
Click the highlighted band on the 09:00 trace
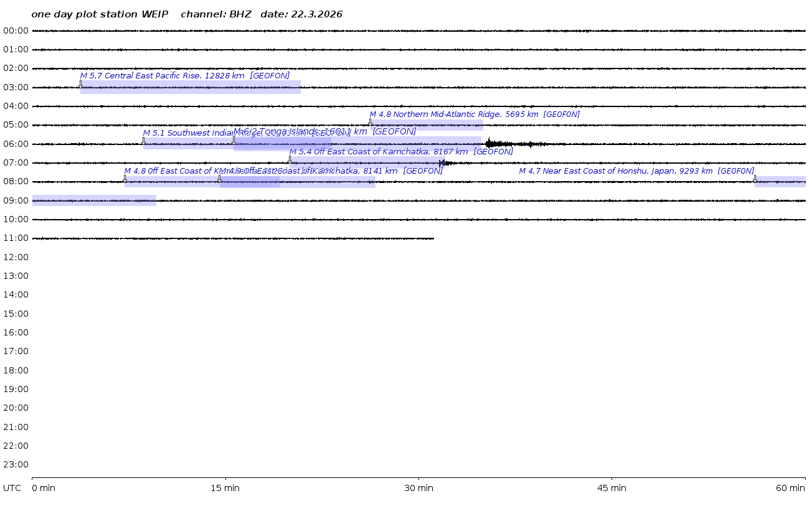(93, 200)
